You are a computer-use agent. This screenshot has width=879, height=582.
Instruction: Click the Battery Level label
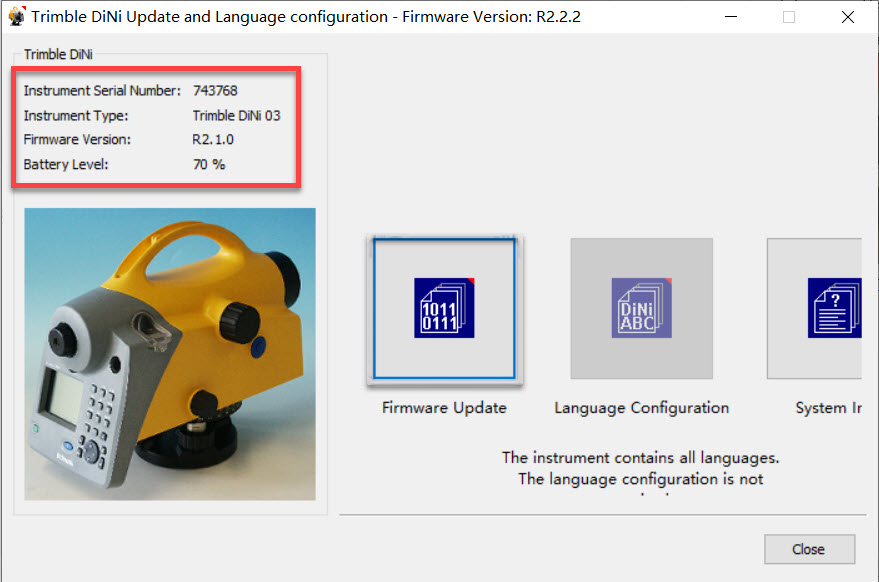click(66, 164)
